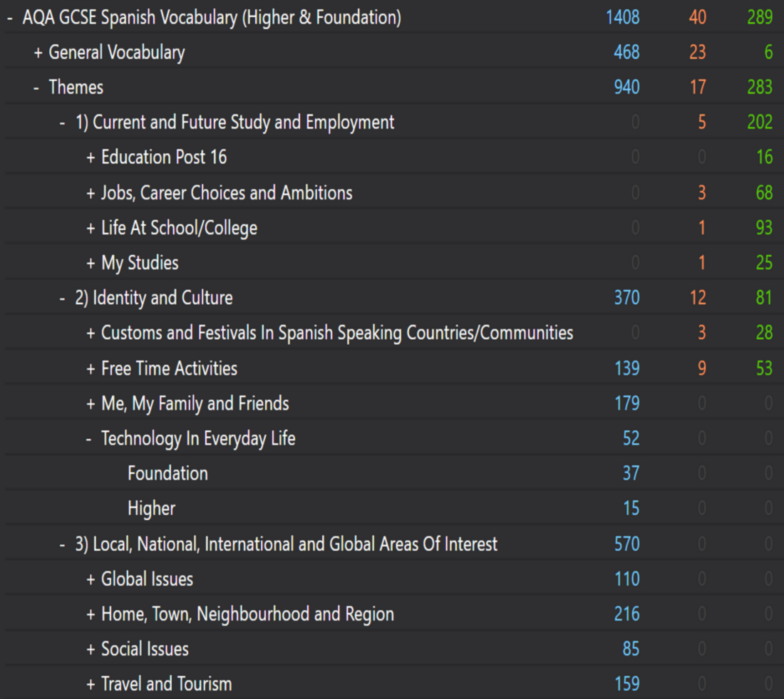The width and height of the screenshot is (784, 699).
Task: Click the 85 new count for Social Issues
Action: coord(631,649)
